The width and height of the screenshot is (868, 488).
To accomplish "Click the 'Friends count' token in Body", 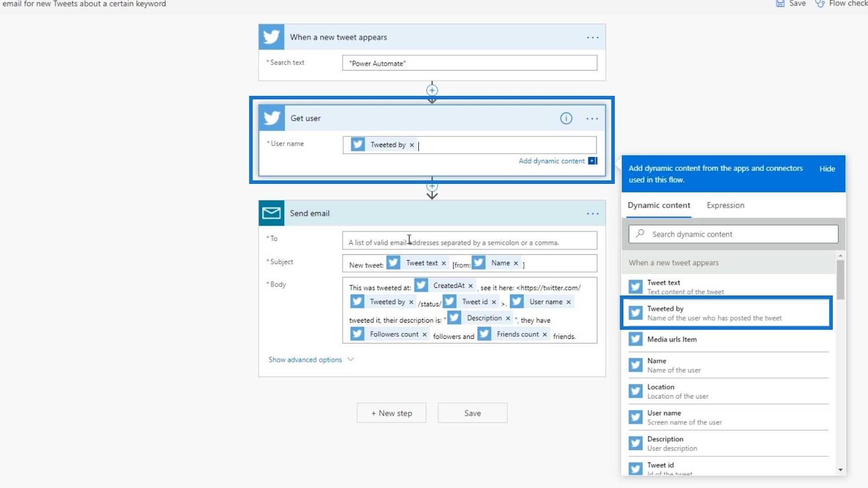I will click(513, 335).
